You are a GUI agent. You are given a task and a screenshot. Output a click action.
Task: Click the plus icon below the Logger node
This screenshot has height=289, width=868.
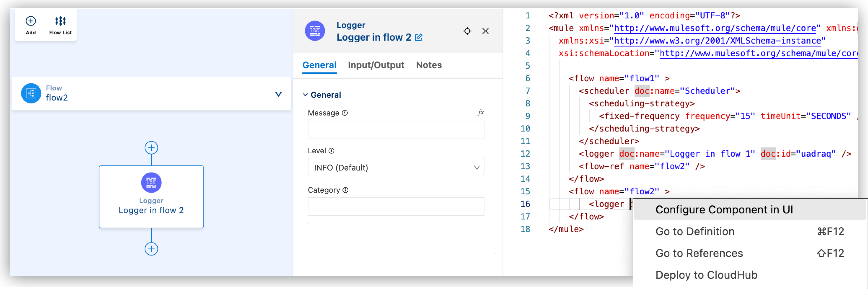coord(151,249)
